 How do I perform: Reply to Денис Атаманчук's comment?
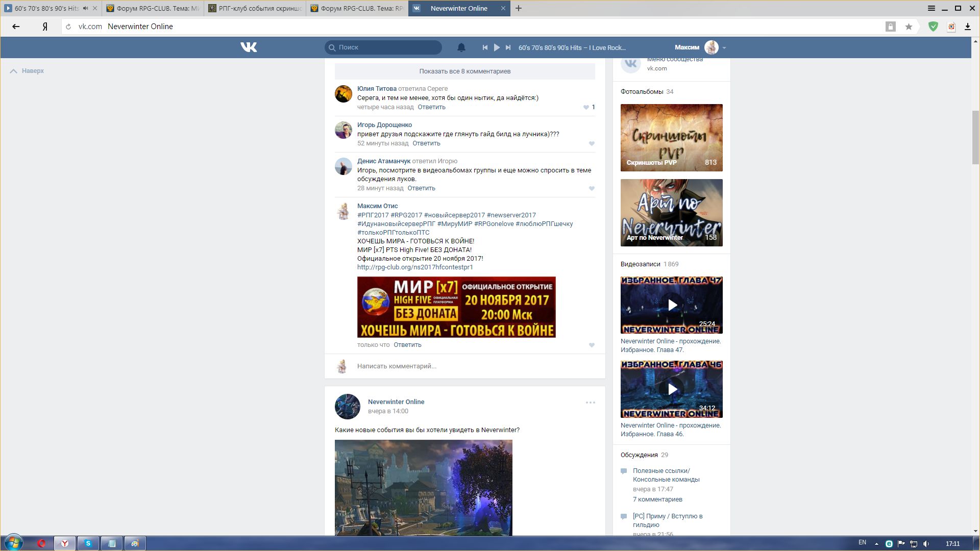click(421, 188)
